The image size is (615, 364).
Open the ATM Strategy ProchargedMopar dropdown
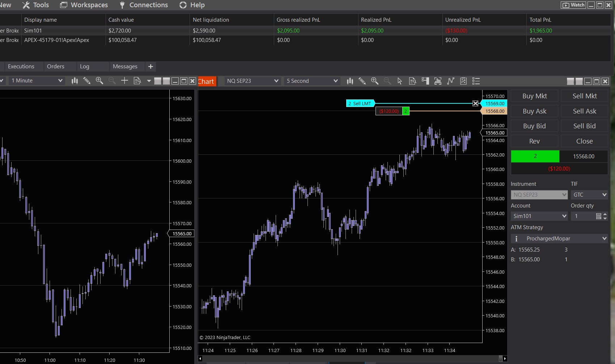[x=559, y=239]
